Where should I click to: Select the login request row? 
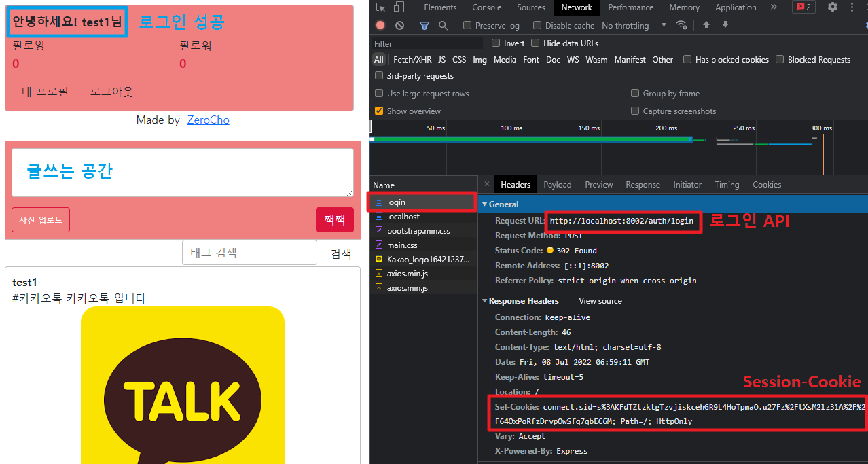[x=422, y=202]
